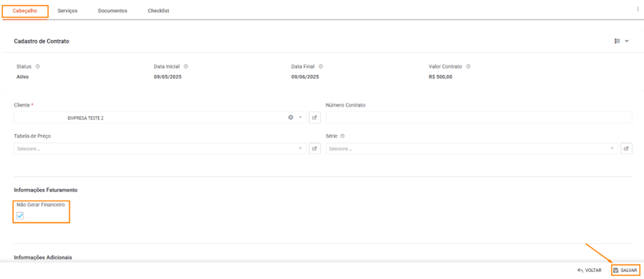The height and width of the screenshot is (279, 644).
Task: Click the VOLTAR button
Action: [589, 270]
